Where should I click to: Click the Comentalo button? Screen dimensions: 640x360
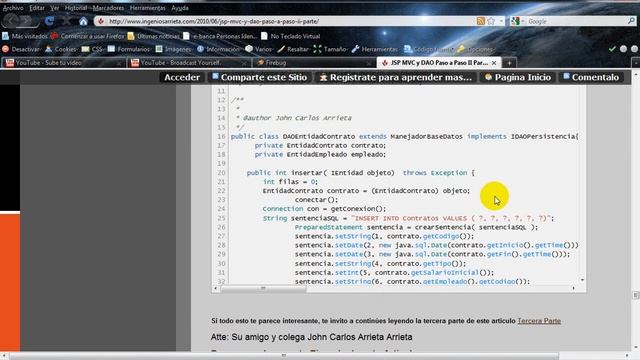tap(591, 77)
